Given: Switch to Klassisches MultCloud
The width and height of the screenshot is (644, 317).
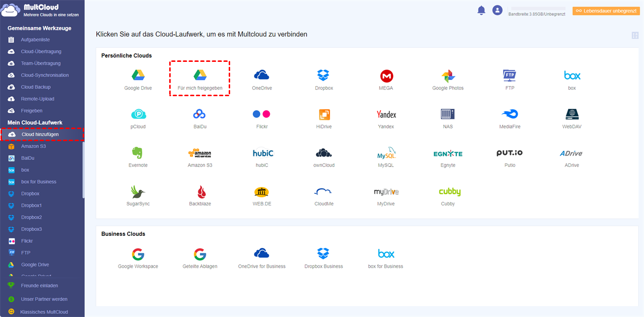Looking at the screenshot, I should [x=44, y=312].
